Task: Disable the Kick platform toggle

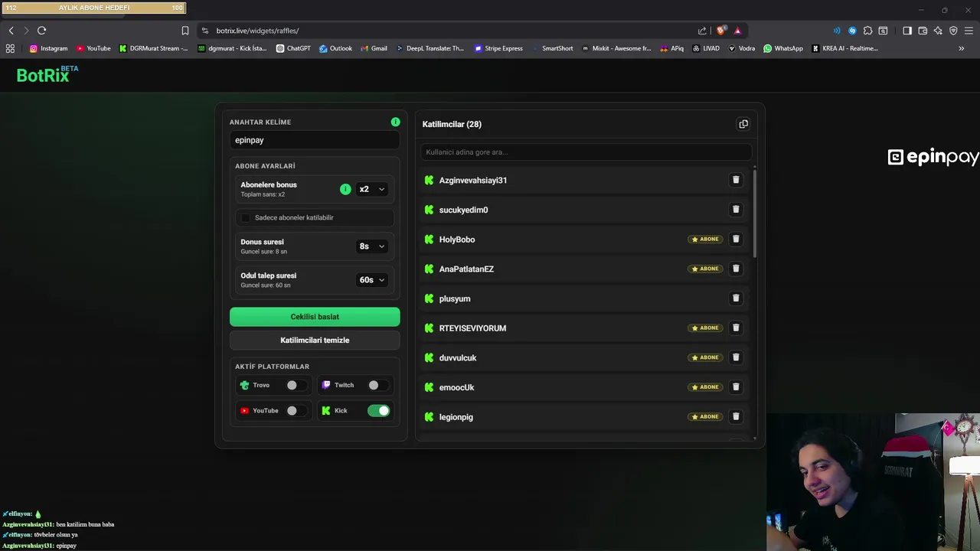Action: (378, 410)
